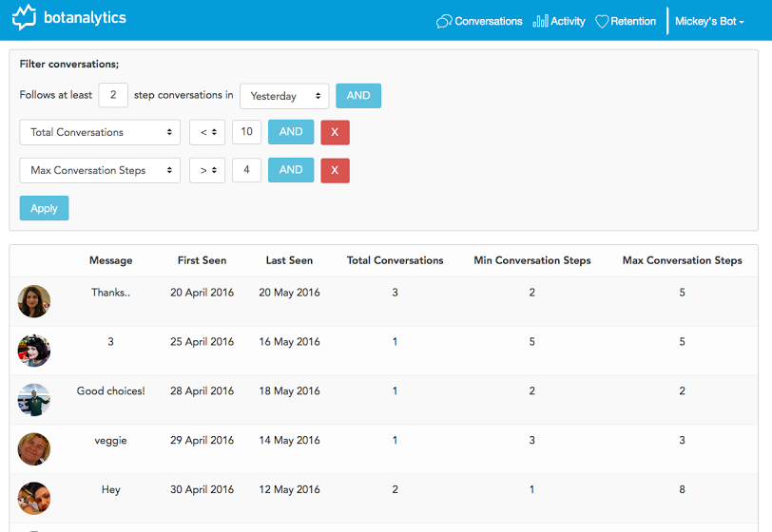This screenshot has width=772, height=532.
Task: Click avatar of user with 'Hey' message
Action: pyautogui.click(x=34, y=498)
